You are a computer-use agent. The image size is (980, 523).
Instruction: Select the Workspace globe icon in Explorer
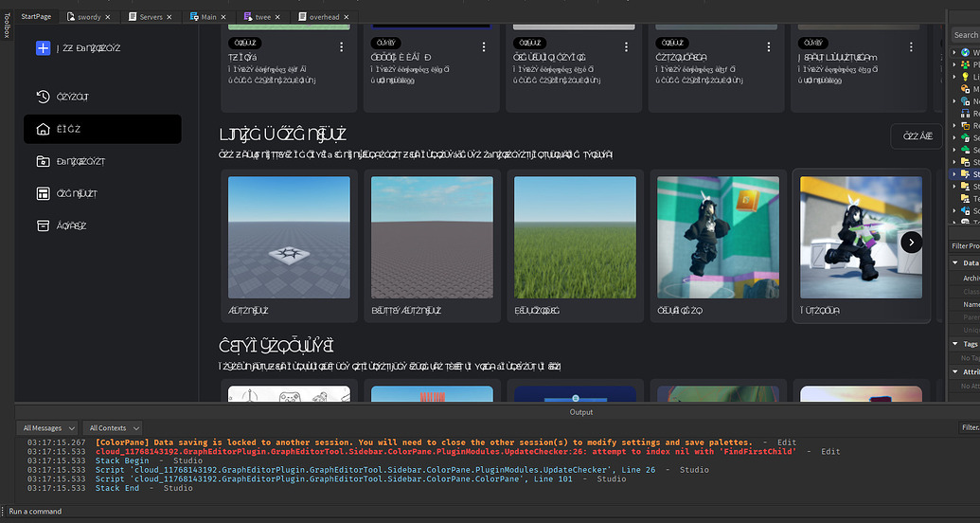click(x=966, y=52)
